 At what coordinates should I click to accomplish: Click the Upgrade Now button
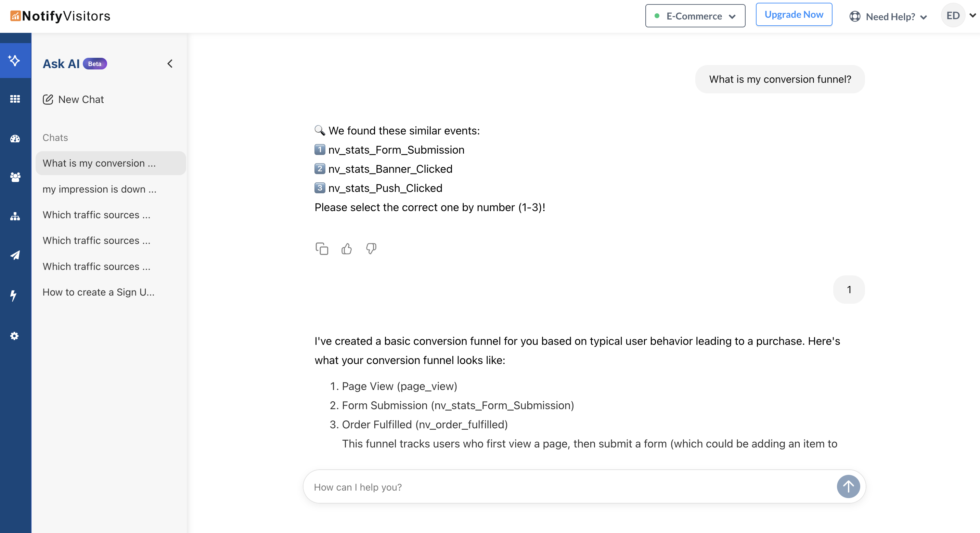click(x=794, y=14)
